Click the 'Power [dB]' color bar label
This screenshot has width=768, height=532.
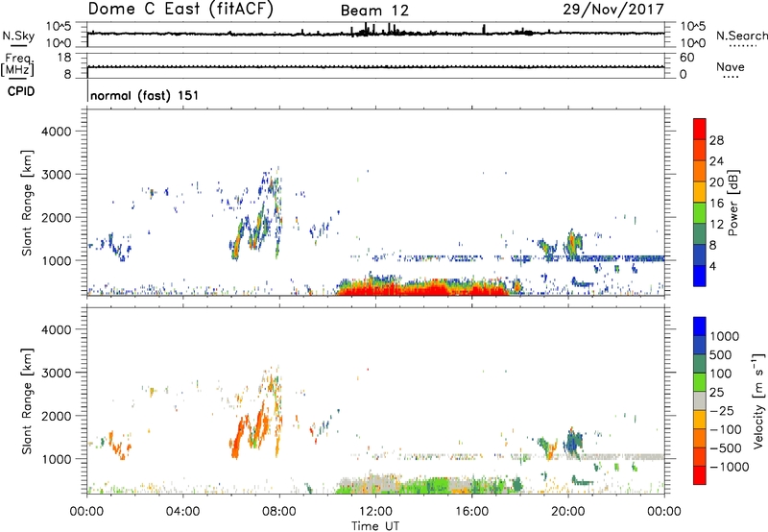point(732,203)
